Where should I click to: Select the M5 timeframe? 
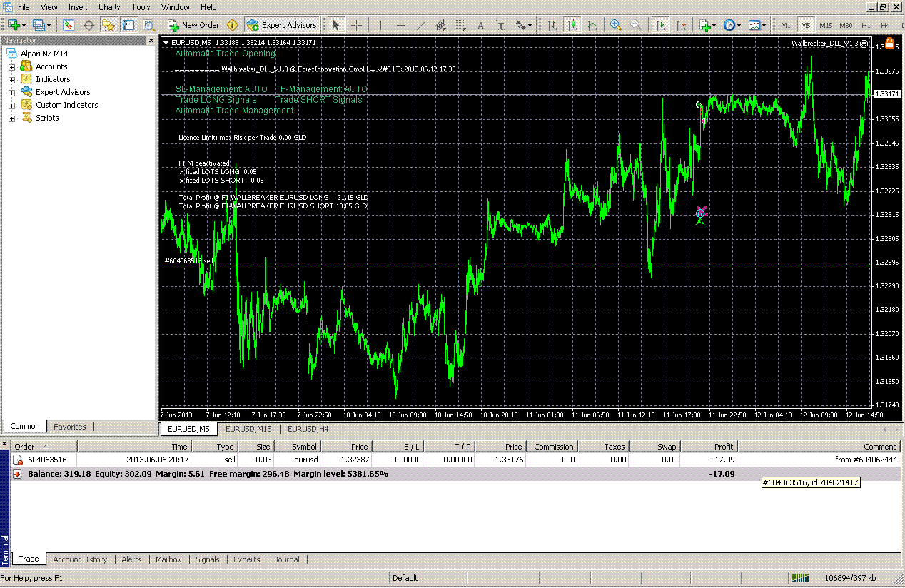tap(805, 25)
